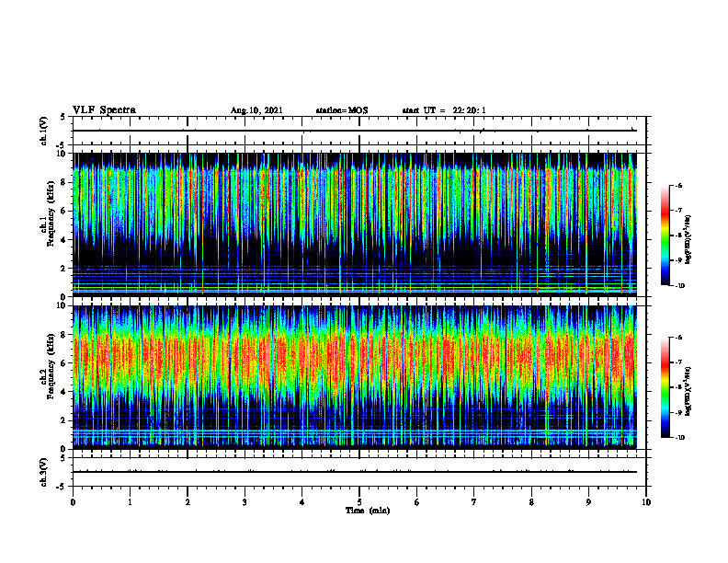This screenshot has width=728, height=563.
Task: Click the "ch.1(V)" axis label
Action: (43, 131)
